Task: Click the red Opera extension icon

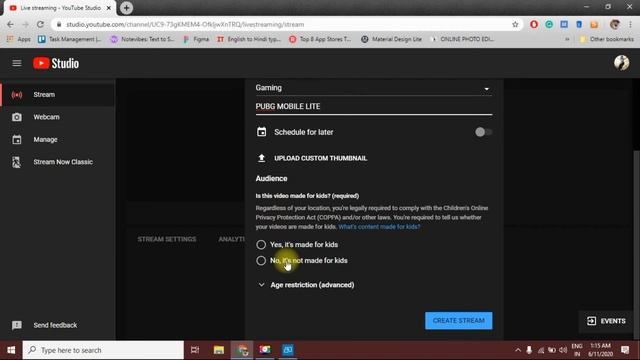Action: tap(534, 24)
